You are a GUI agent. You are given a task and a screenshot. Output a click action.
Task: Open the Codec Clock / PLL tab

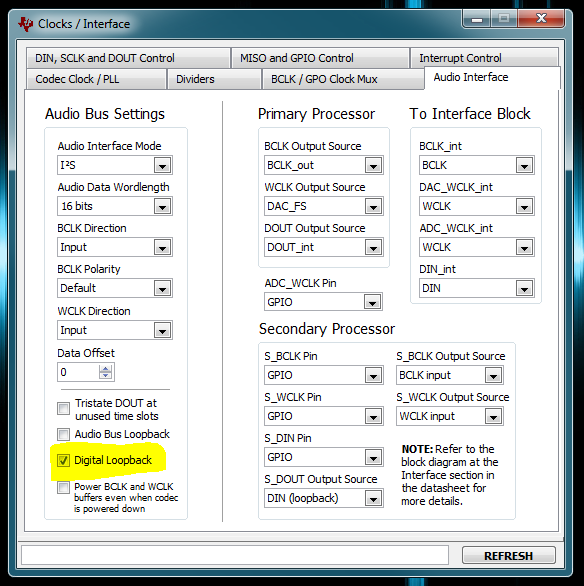(x=96, y=79)
